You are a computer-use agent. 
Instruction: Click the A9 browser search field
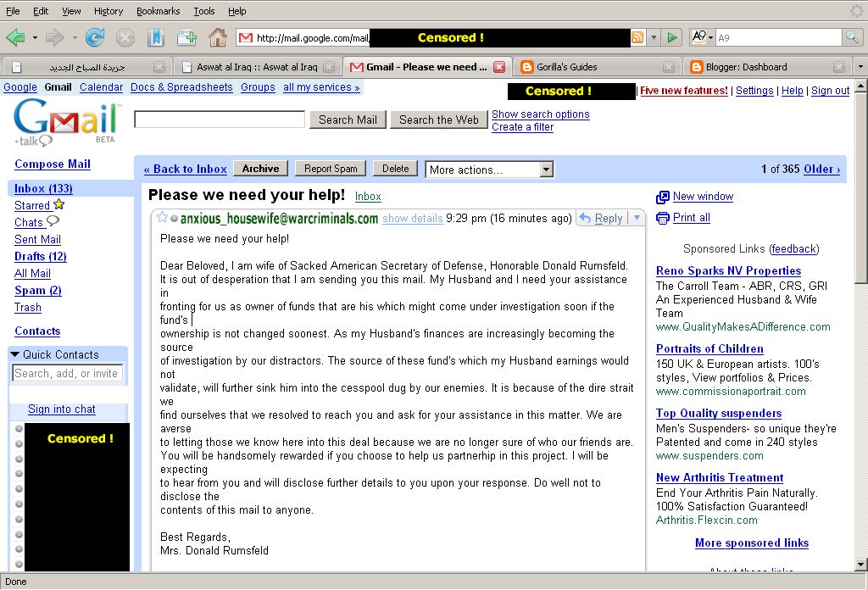point(778,37)
